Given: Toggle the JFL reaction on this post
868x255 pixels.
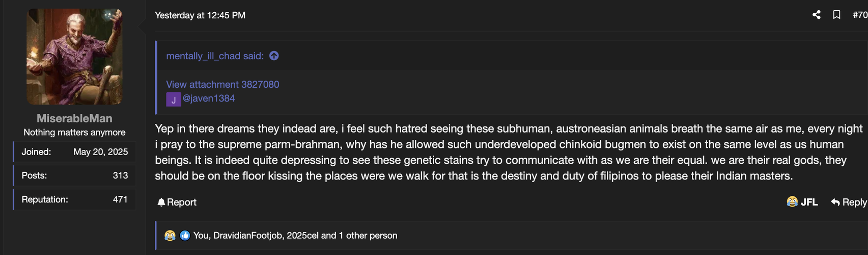Looking at the screenshot, I should click(x=802, y=202).
